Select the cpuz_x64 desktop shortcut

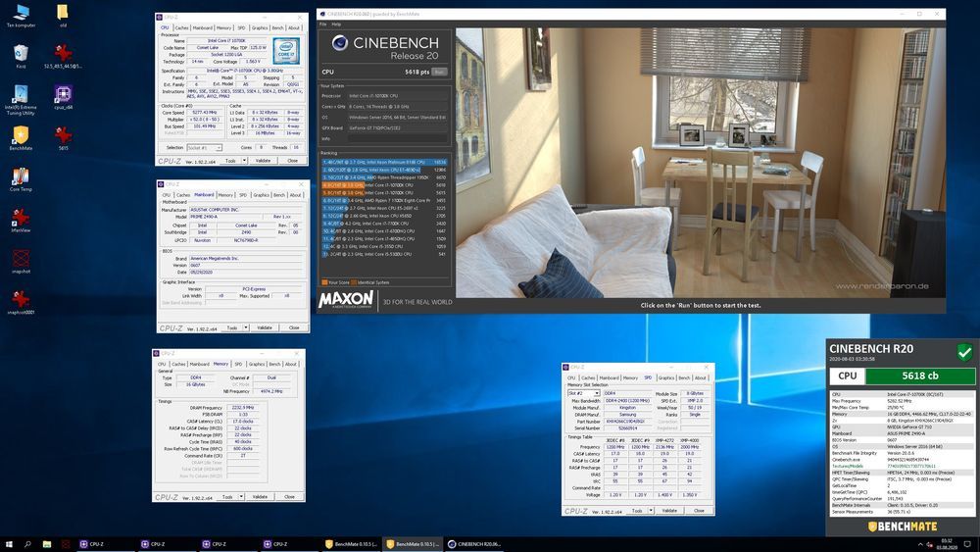tap(63, 97)
